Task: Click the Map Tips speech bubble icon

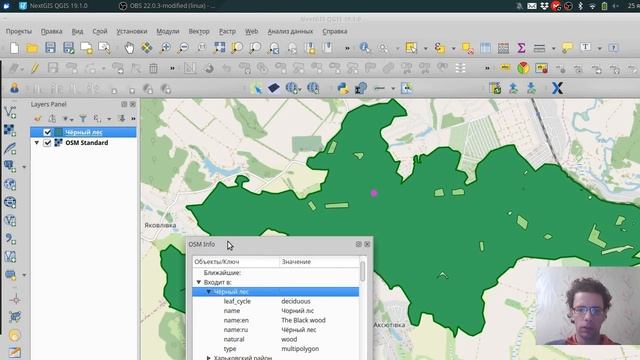Action: [x=567, y=48]
